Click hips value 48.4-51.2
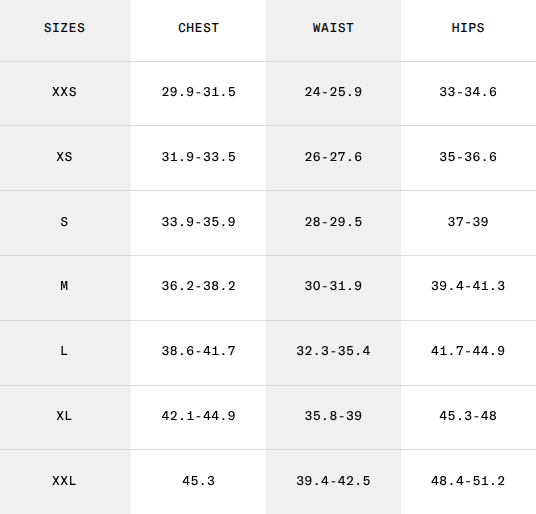 point(468,481)
